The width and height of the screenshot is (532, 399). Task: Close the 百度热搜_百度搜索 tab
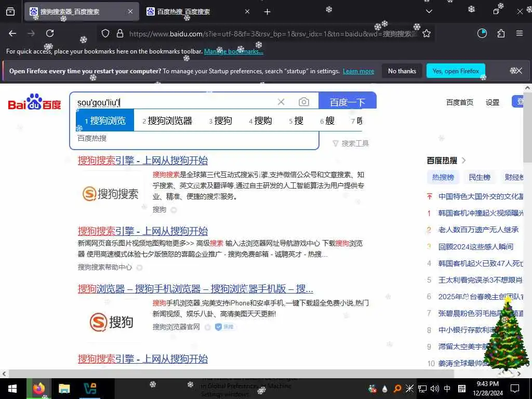click(x=247, y=11)
